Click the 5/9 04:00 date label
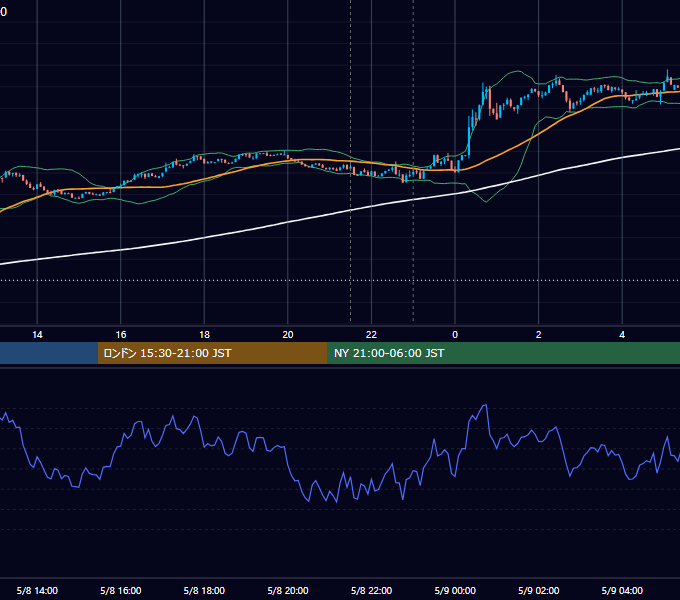 click(x=622, y=590)
